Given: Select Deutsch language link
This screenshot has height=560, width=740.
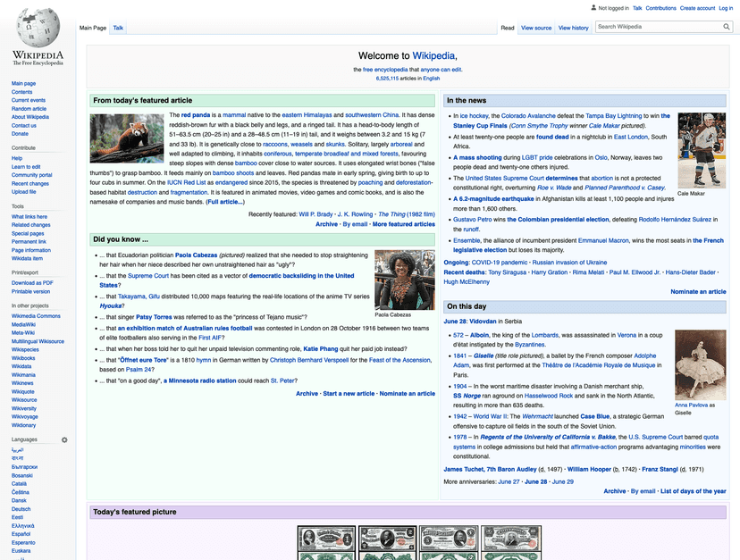Looking at the screenshot, I should 21,509.
